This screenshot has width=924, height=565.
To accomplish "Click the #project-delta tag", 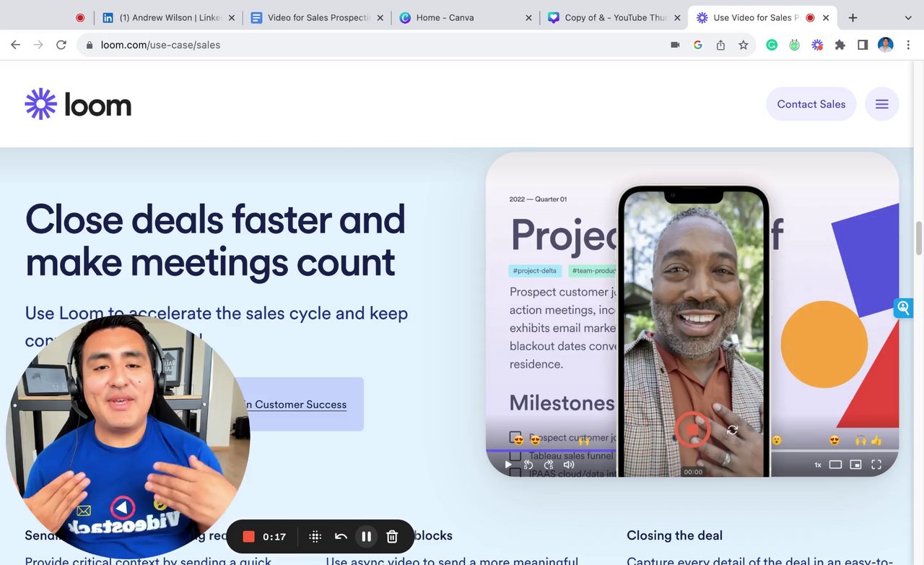I will 534,271.
